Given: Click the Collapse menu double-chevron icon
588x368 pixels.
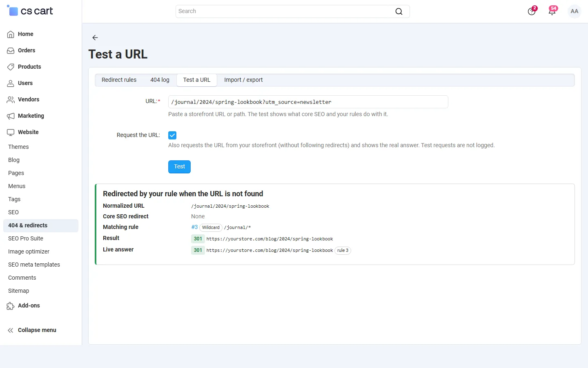Looking at the screenshot, I should [x=11, y=330].
